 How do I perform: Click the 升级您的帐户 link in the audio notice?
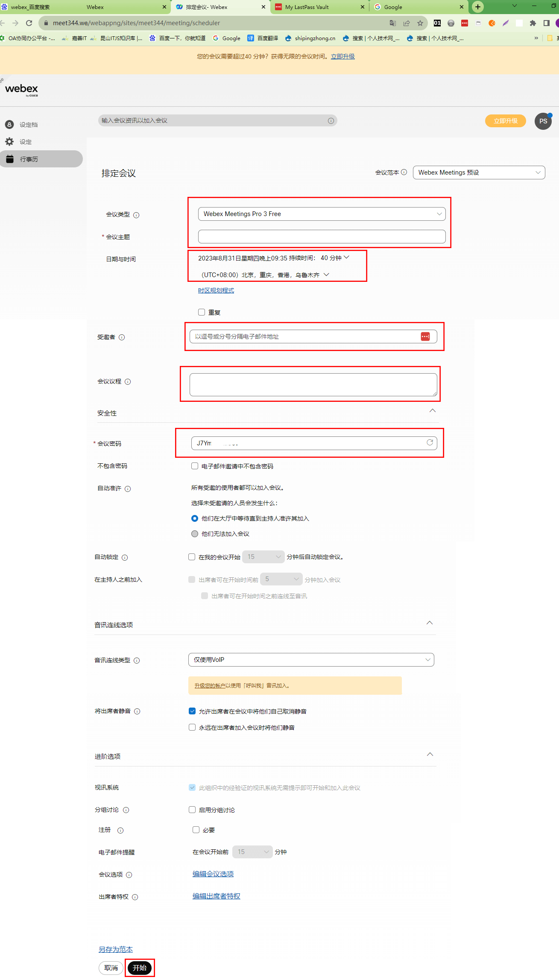point(210,686)
